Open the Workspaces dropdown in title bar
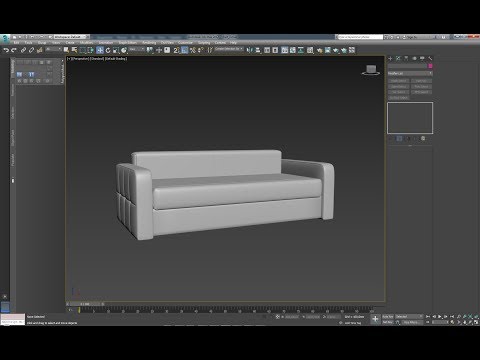The image size is (480, 360). coord(71,37)
